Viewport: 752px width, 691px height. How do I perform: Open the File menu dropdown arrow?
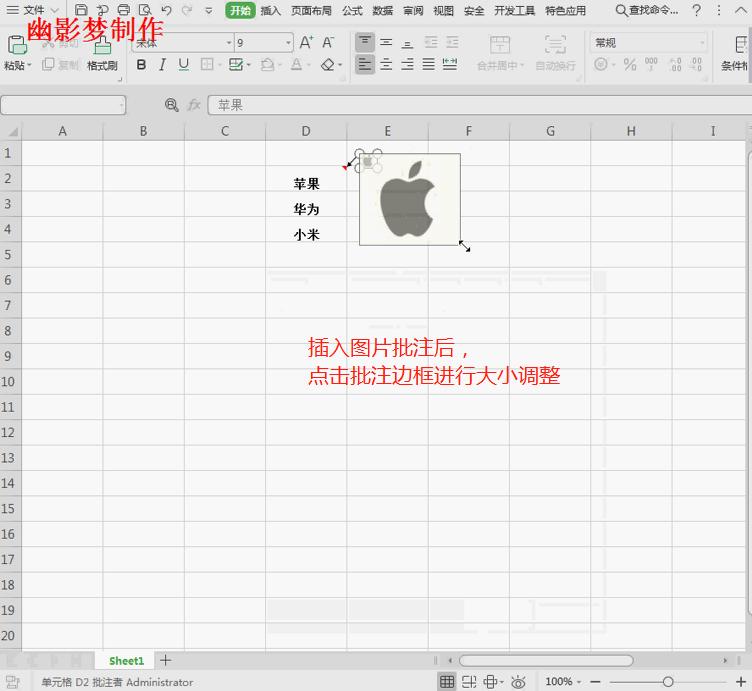pos(55,10)
